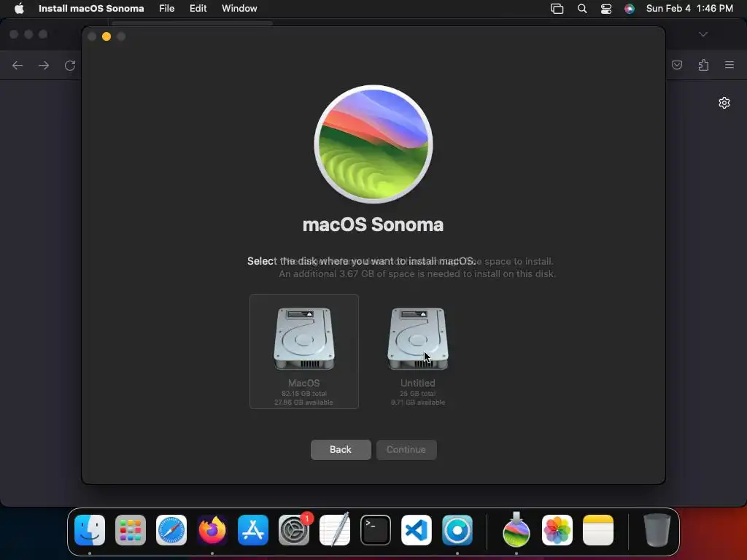This screenshot has width=747, height=560.
Task: Select the MacOS disk drive
Action: click(304, 351)
